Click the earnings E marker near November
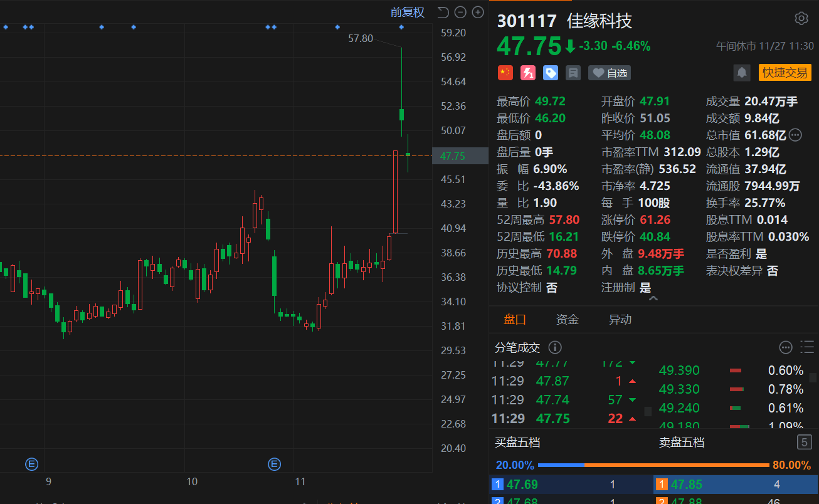The height and width of the screenshot is (504, 819). [x=274, y=465]
